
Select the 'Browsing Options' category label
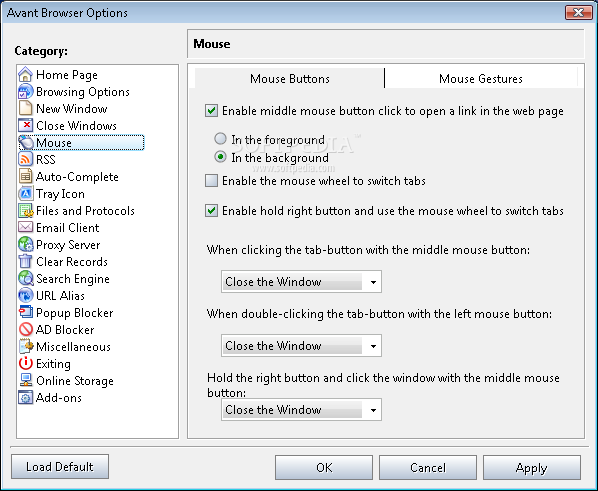pyautogui.click(x=83, y=92)
